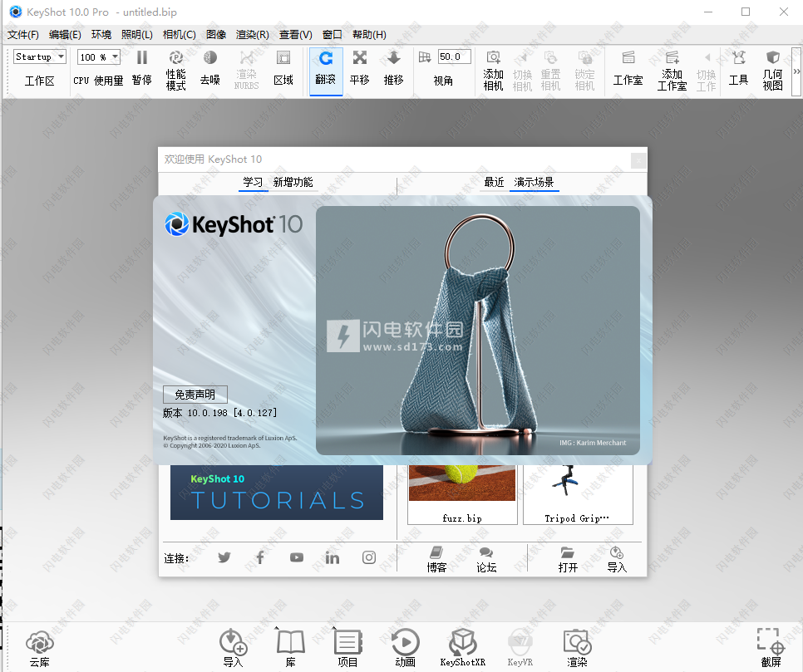The height and width of the screenshot is (672, 803).
Task: Take a screenshot with 截屏
Action: click(x=771, y=649)
